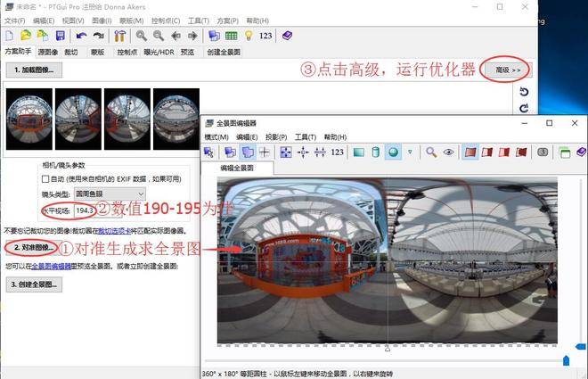The image size is (588, 379).
Task: Click Center panorama icon in editor toolbar
Action: (303, 152)
